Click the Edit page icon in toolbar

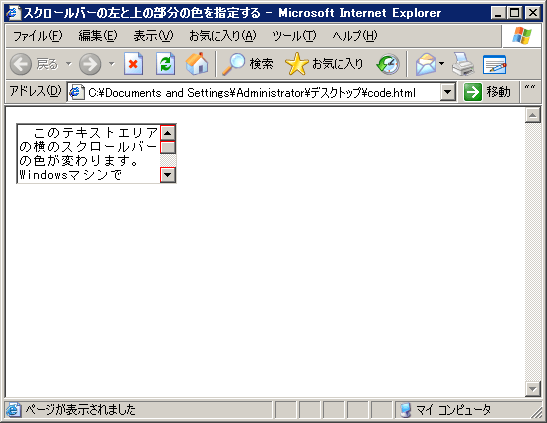[494, 64]
